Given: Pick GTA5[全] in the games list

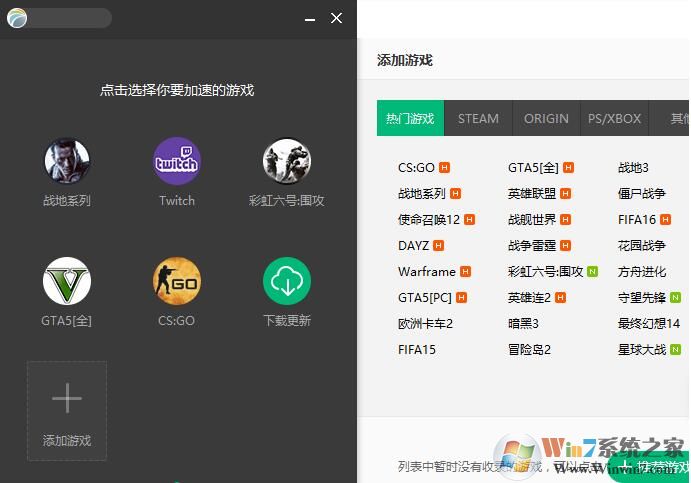Looking at the screenshot, I should click(533, 168).
